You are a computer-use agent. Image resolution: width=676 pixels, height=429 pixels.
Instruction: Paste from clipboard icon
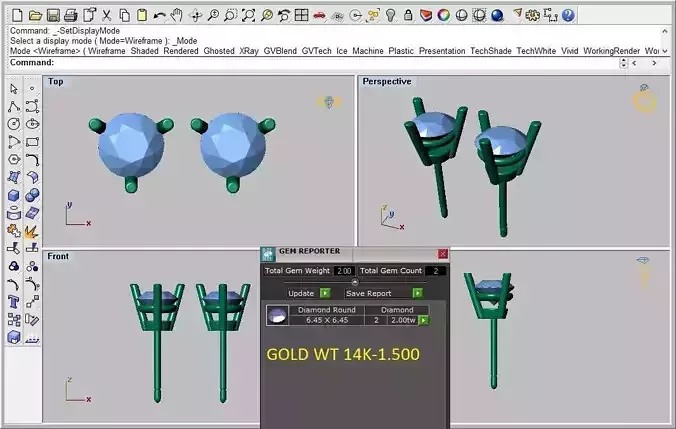141,16
